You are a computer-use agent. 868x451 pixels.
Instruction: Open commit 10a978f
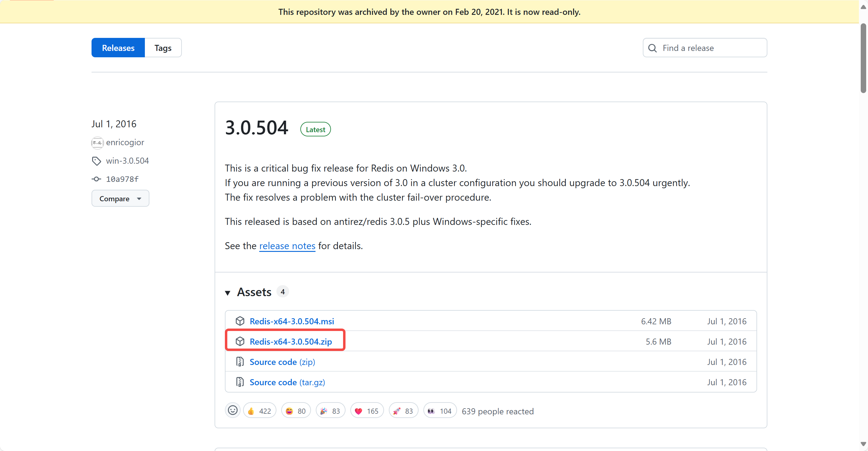[x=122, y=179]
